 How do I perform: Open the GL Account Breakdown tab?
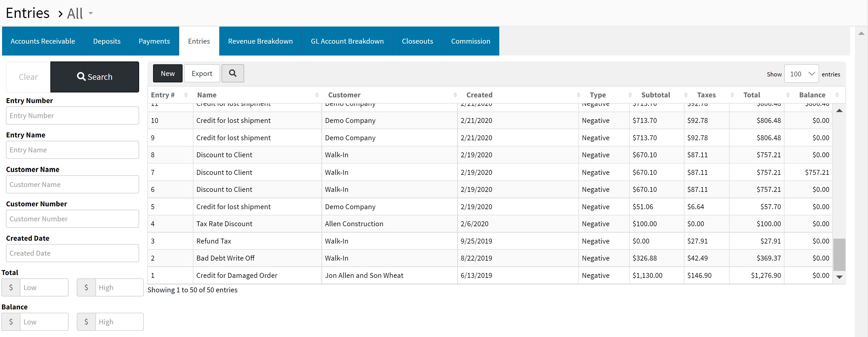pyautogui.click(x=347, y=41)
